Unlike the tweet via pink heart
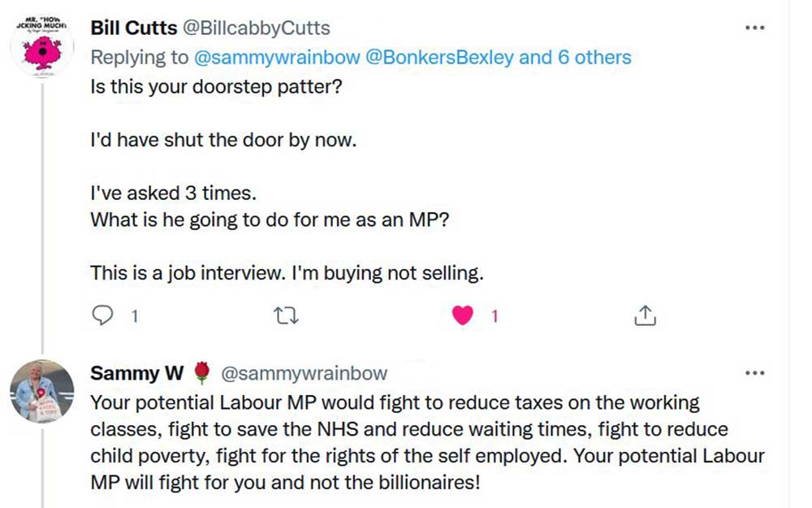This screenshot has width=812, height=508. (463, 315)
